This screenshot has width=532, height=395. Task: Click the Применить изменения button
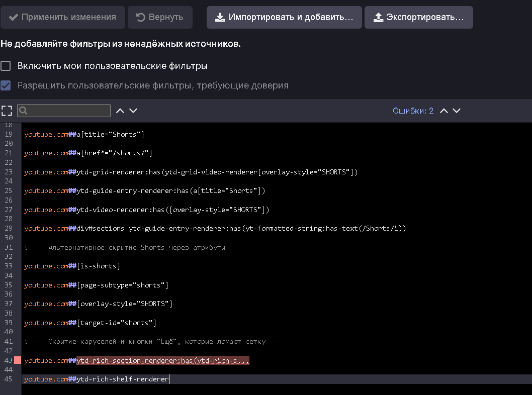[63, 17]
